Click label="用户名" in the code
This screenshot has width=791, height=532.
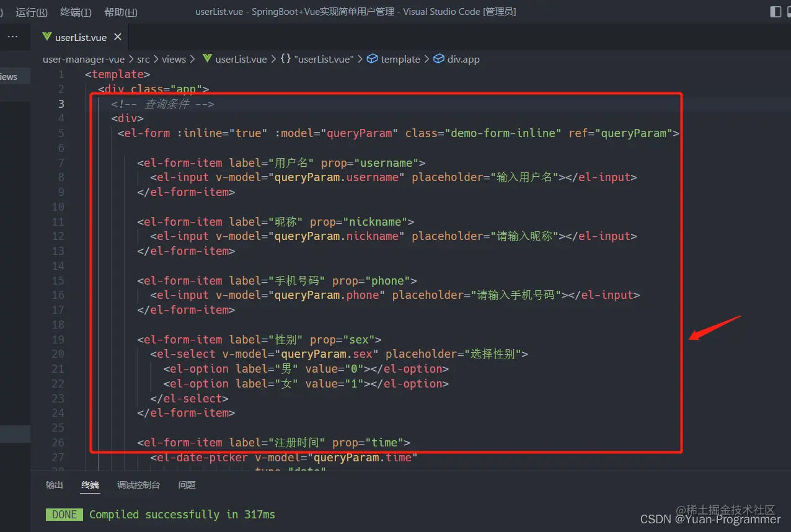272,163
